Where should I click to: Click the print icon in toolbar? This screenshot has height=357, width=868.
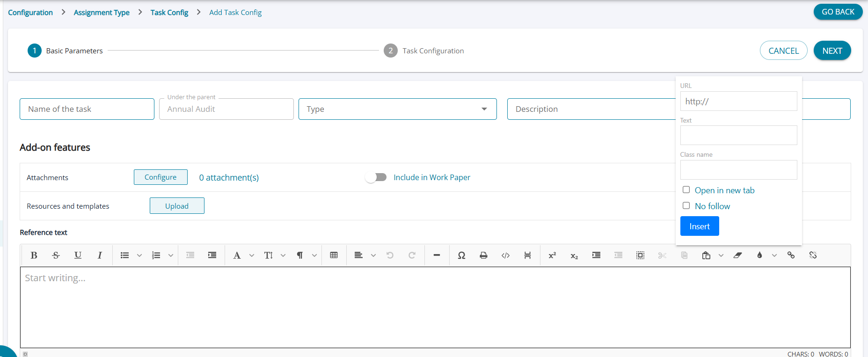click(x=483, y=255)
